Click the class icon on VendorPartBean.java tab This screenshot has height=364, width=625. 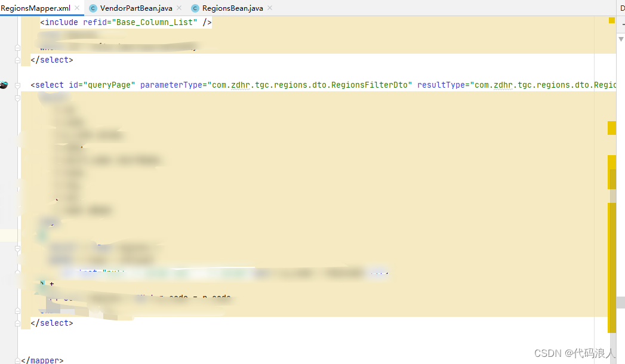click(93, 8)
